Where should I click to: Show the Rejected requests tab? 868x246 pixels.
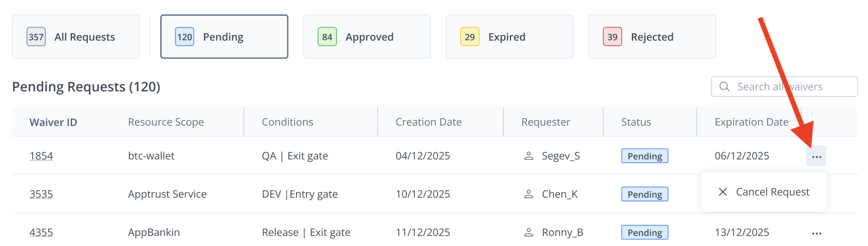(652, 37)
